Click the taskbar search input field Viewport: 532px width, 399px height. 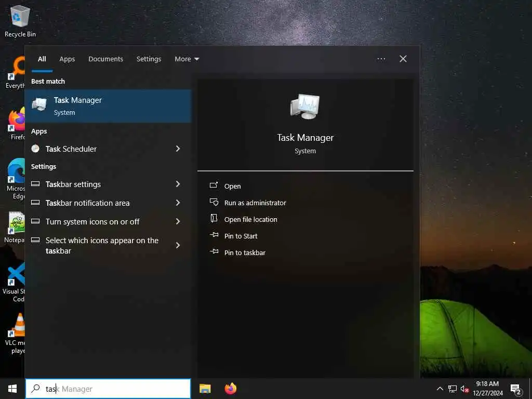point(108,389)
